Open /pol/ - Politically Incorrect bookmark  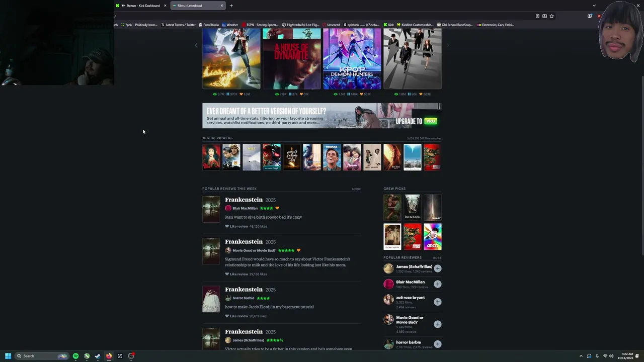tap(139, 25)
